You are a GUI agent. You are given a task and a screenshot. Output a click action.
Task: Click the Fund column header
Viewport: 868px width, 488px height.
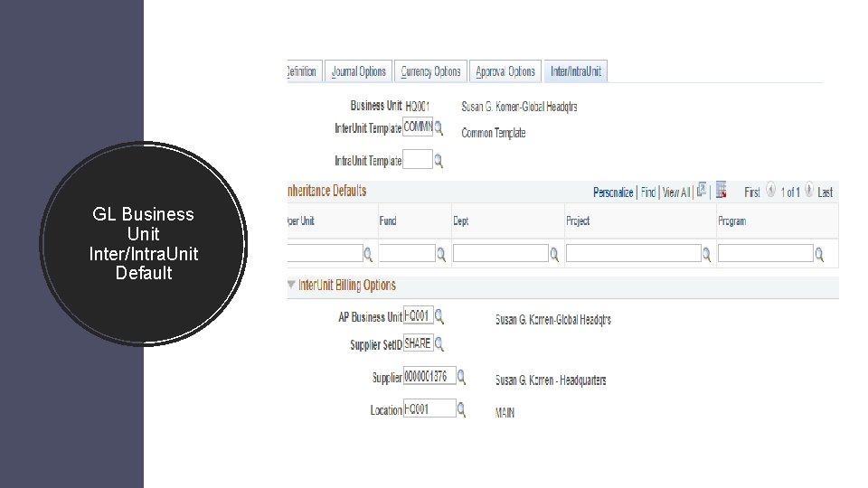coord(388,221)
